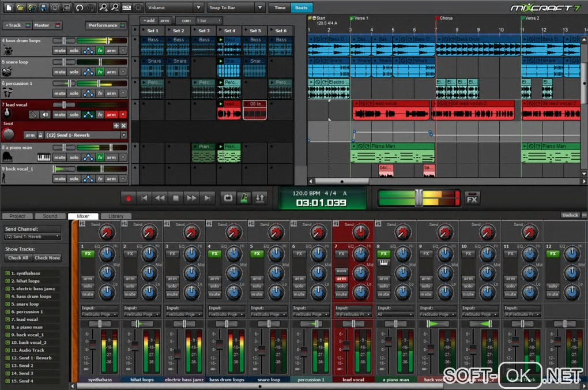Click the Record button in the transport
Image resolution: width=588 pixels, height=390 pixels.
129,198
